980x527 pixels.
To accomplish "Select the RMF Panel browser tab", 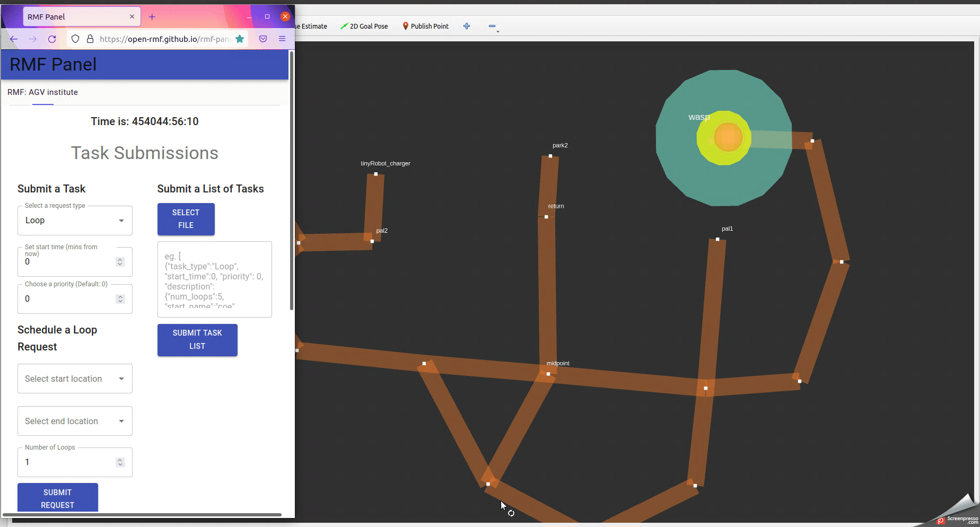I will coord(82,16).
